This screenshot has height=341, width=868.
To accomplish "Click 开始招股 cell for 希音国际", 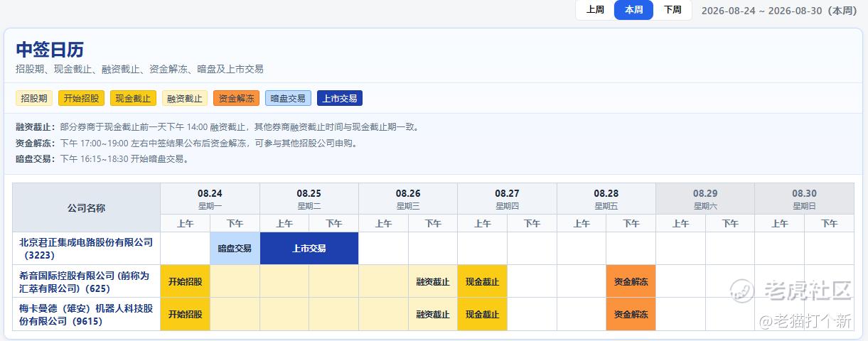I will (x=185, y=281).
